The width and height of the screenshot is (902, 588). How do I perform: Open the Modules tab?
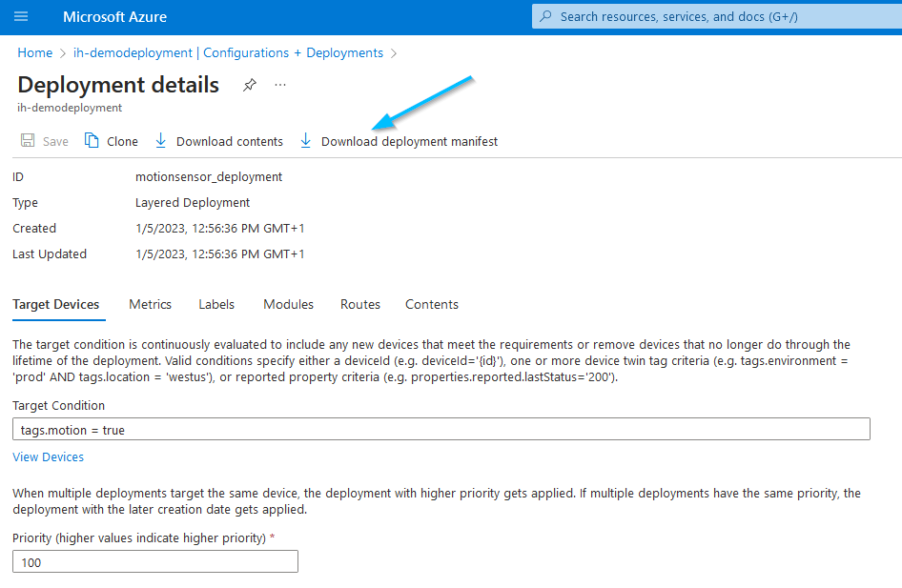click(x=288, y=304)
